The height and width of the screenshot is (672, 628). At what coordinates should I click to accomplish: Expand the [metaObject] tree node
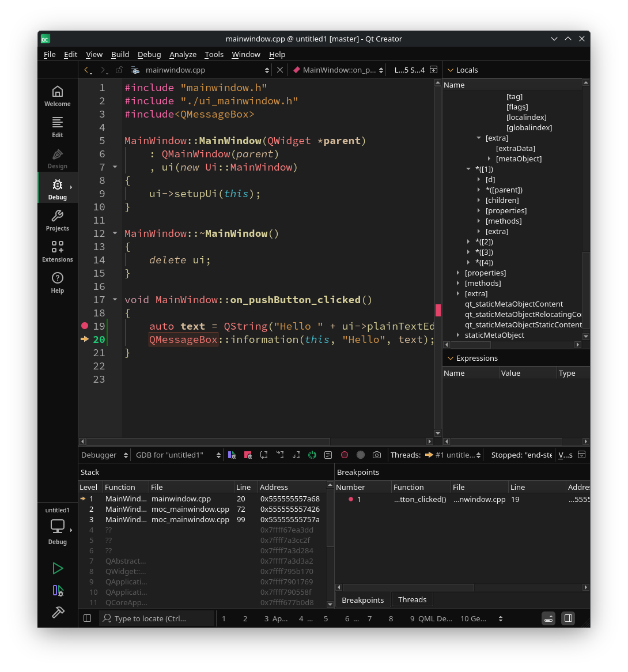pyautogui.click(x=489, y=158)
